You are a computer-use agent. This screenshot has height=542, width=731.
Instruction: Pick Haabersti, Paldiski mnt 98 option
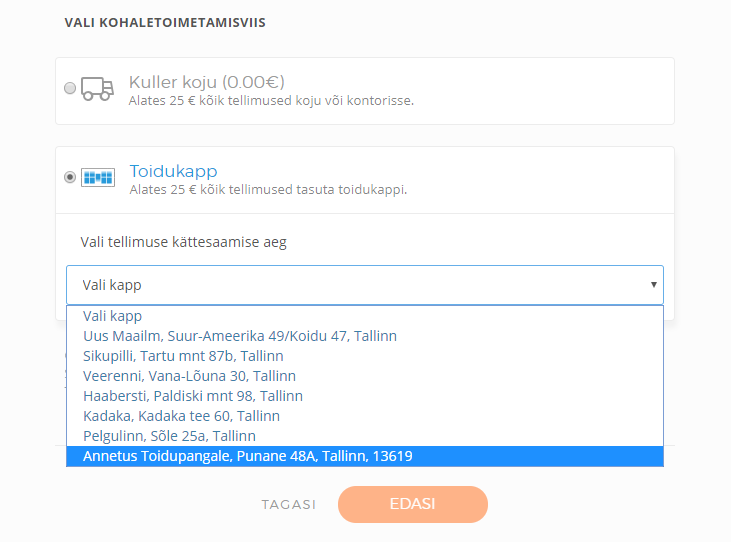tap(365, 396)
